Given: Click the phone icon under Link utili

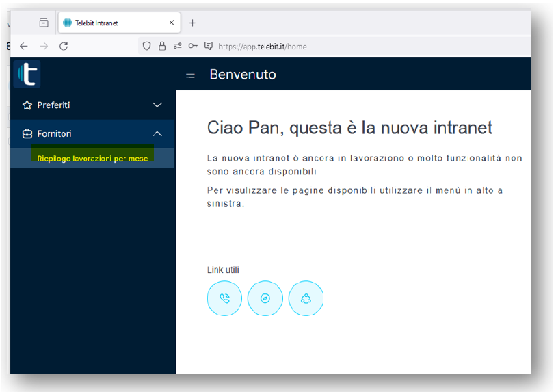Looking at the screenshot, I should (x=224, y=298).
